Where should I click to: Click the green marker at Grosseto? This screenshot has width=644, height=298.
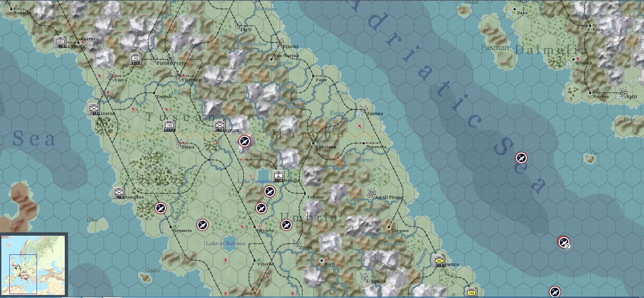tap(176, 226)
